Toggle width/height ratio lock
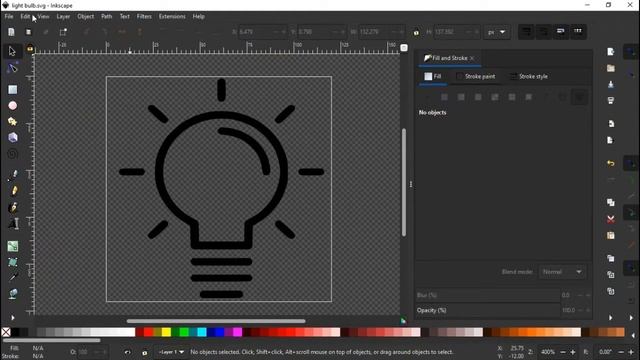Screen dimensions: 640x360 click(416, 32)
